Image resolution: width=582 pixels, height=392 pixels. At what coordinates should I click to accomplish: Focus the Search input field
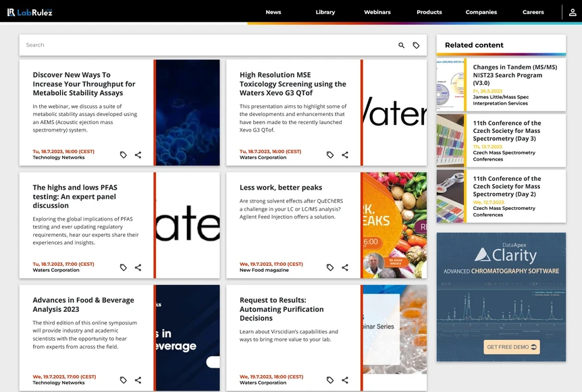(x=203, y=45)
